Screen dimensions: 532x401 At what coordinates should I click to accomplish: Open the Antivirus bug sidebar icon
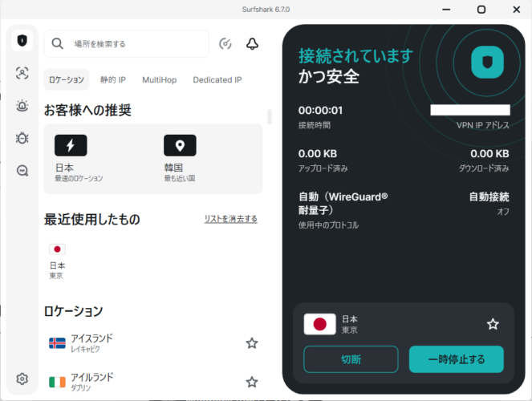point(22,138)
